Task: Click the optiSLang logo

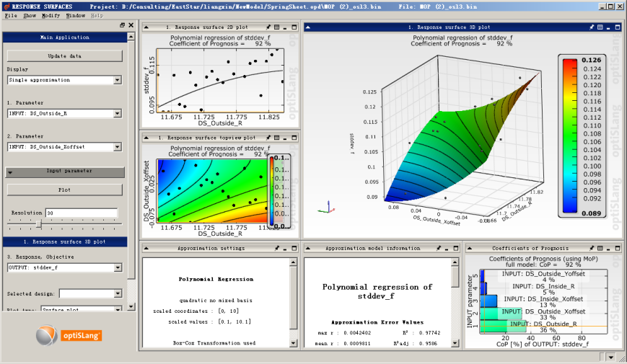Action: pyautogui.click(x=69, y=335)
